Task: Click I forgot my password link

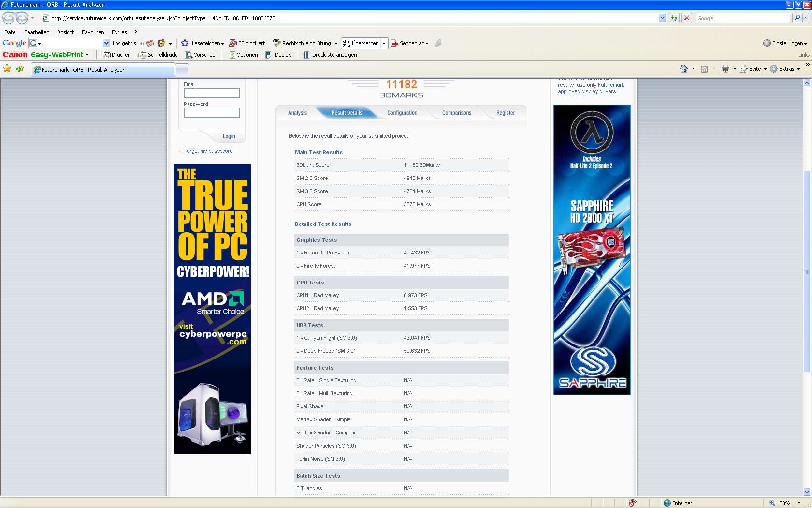Action: (x=207, y=151)
